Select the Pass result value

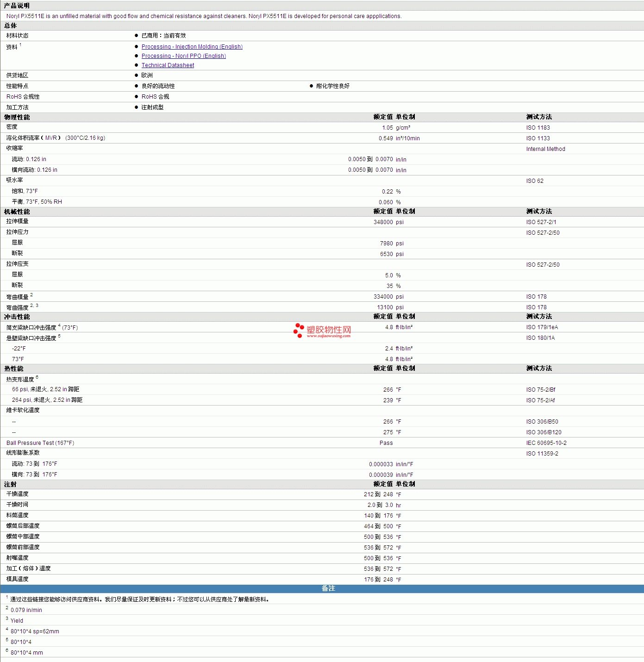click(386, 443)
